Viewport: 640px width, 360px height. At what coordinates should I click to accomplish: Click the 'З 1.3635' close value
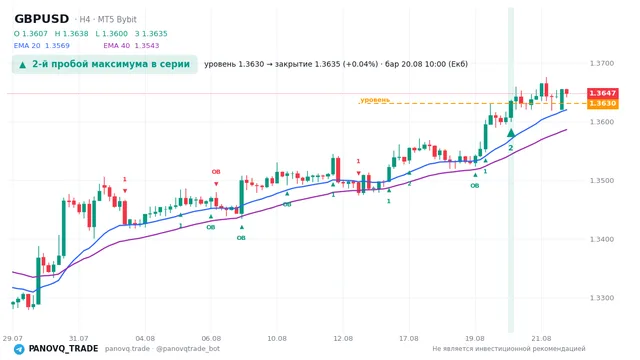tap(151, 34)
